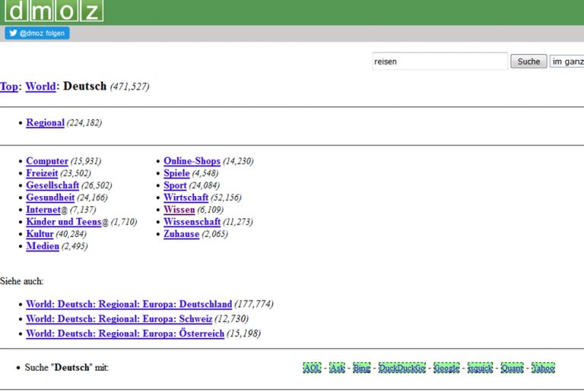Open the Gesellschaft category
This screenshot has height=392, width=584.
coord(52,185)
